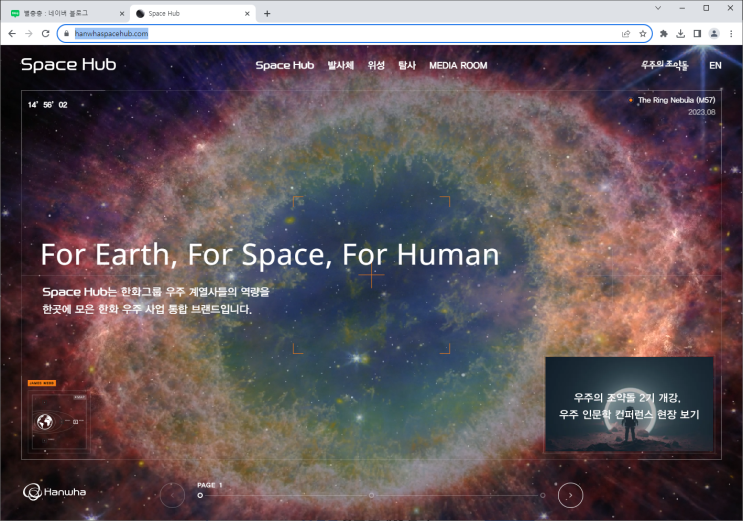Click the orange JAMES WEBB label
Screen dimensions: 743x521
pos(42,383)
